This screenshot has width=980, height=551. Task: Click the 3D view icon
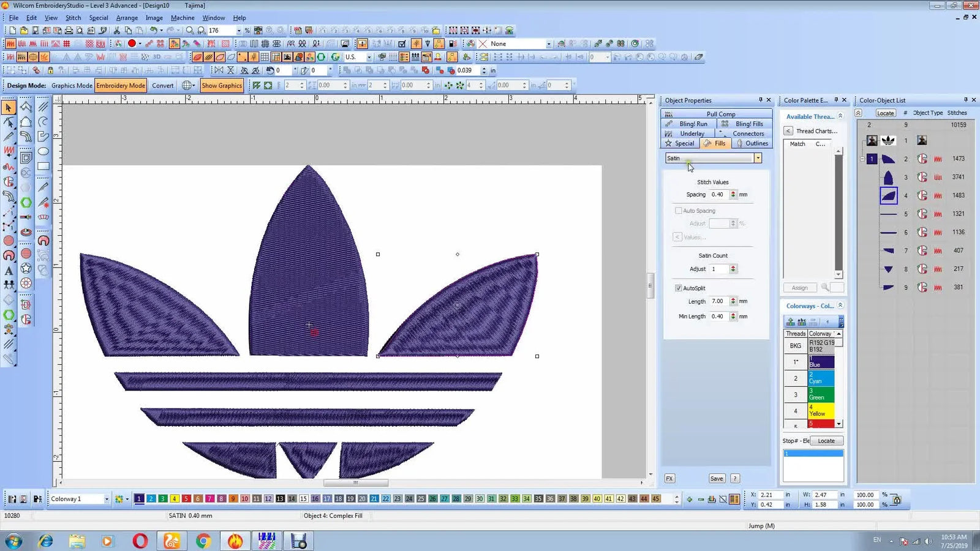point(157,57)
